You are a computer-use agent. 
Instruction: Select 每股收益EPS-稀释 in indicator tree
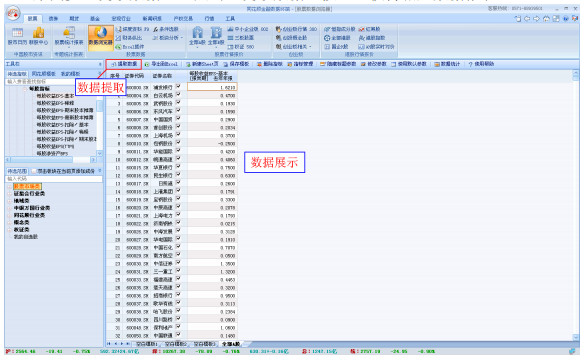[x=55, y=103]
